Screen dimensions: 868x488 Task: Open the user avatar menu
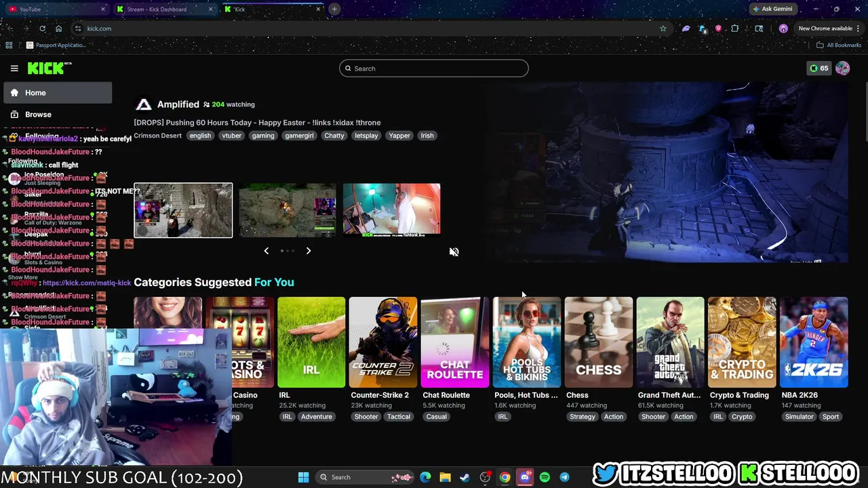843,68
